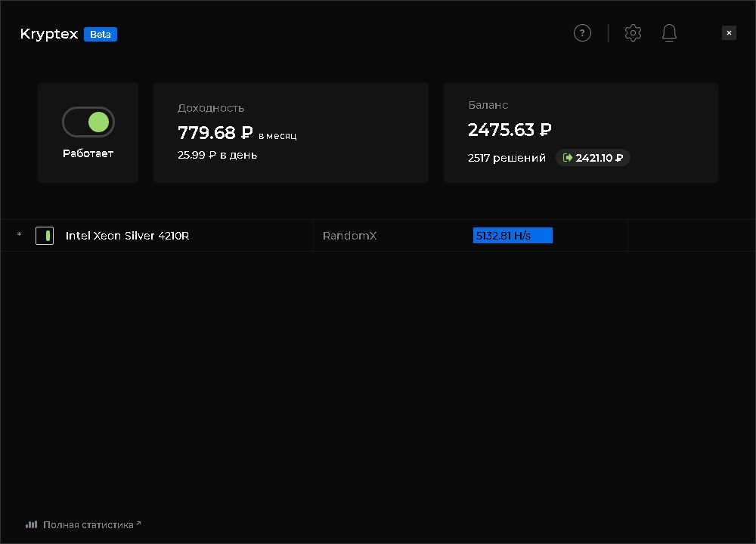The image size is (756, 544).
Task: Click the 2475.63 ₽ balance amount
Action: (510, 130)
